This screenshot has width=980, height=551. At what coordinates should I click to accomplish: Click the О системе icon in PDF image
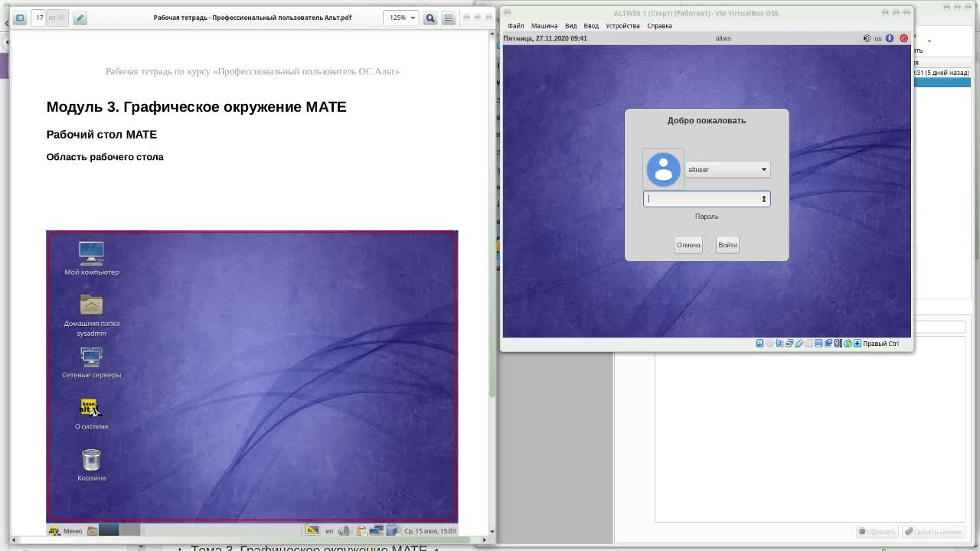click(x=91, y=413)
